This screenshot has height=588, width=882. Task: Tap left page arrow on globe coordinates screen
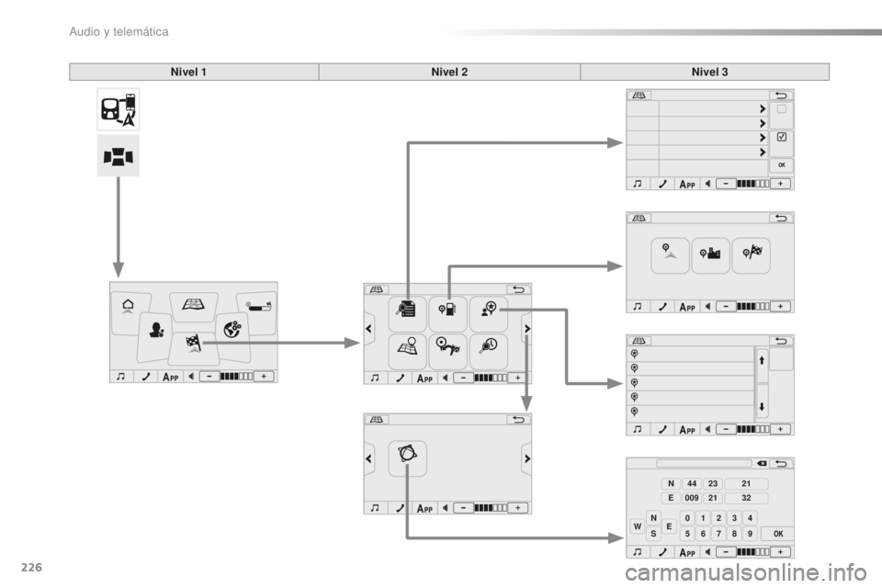pos(369,458)
